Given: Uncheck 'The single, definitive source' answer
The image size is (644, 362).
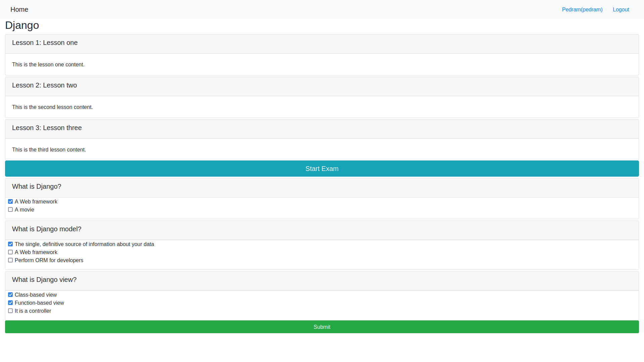Looking at the screenshot, I should click(10, 244).
